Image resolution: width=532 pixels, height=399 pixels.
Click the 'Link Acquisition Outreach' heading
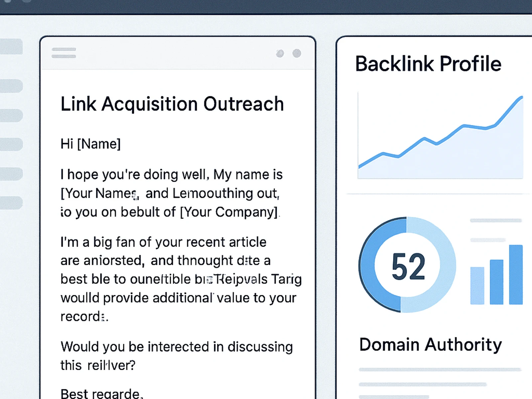tap(172, 104)
